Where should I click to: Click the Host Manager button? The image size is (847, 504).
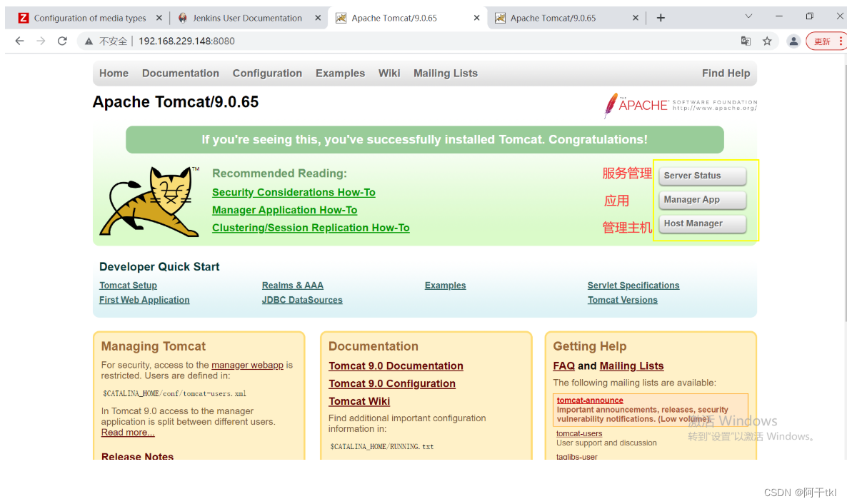[x=702, y=223]
